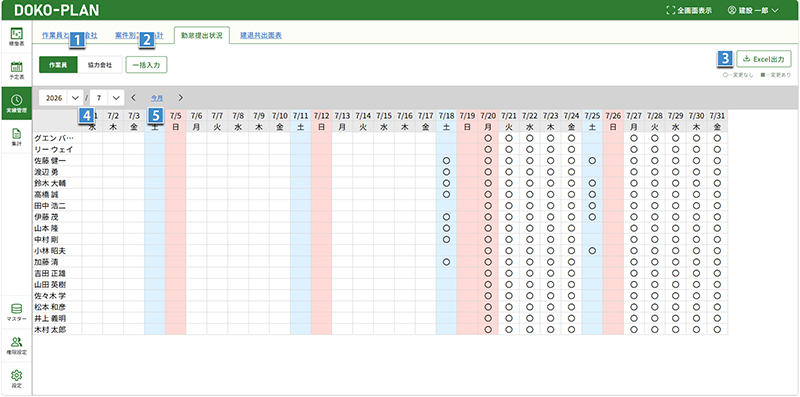Open the 設定 gear sidebar icon
This screenshot has height=397, width=800.
(x=16, y=379)
